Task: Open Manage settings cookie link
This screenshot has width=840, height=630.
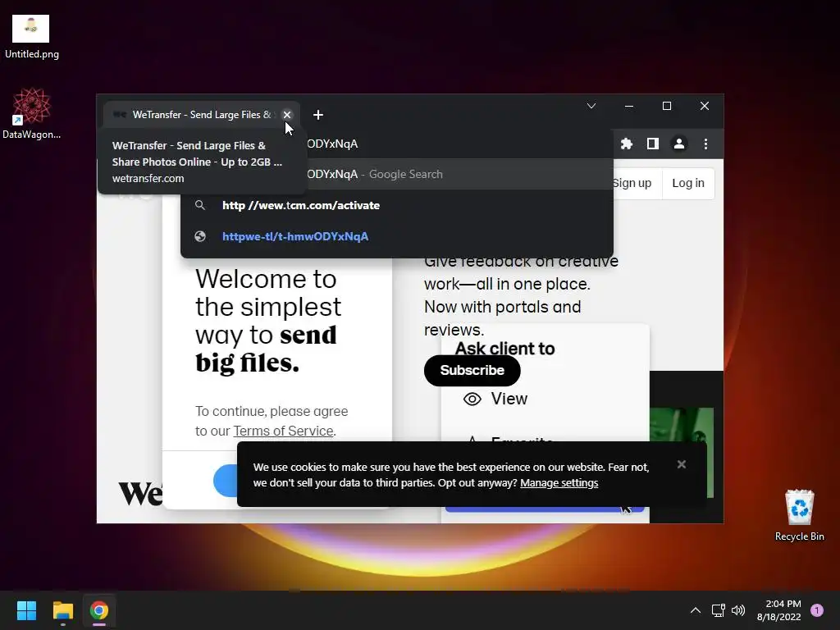Action: 559,482
